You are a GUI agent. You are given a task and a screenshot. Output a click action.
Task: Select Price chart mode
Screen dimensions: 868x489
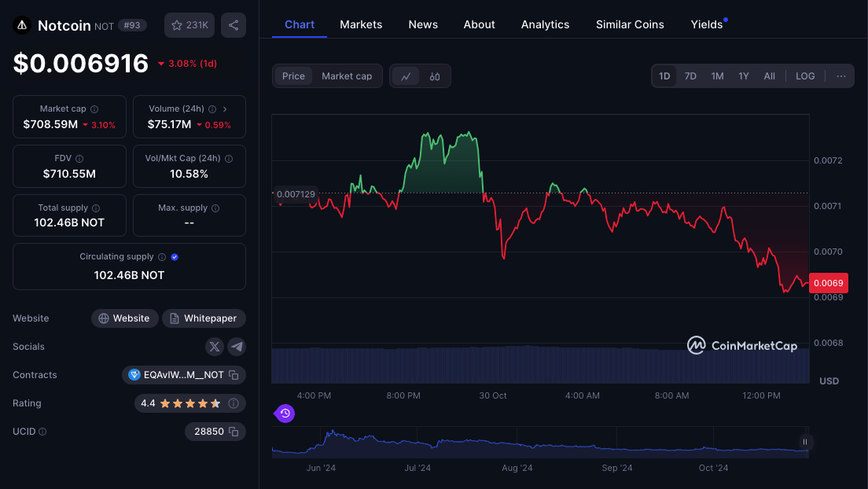(x=293, y=76)
